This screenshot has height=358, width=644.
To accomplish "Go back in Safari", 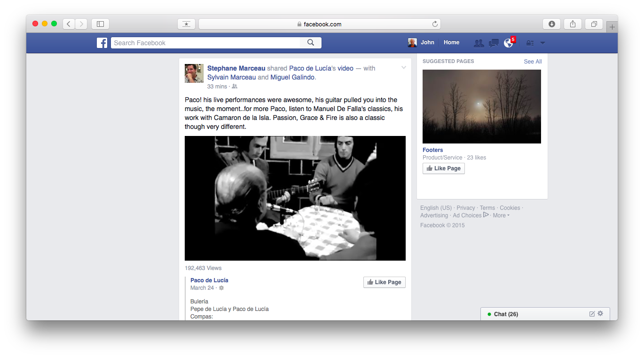I will (69, 24).
